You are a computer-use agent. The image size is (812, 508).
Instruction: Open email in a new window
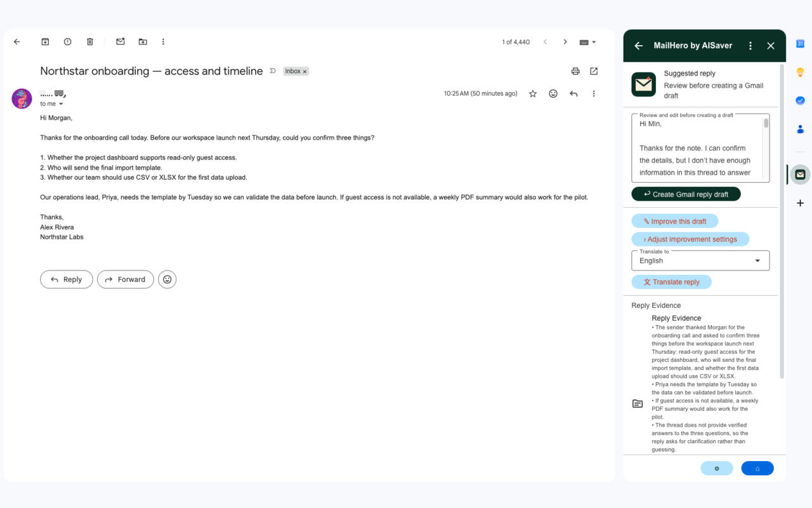[x=594, y=71]
